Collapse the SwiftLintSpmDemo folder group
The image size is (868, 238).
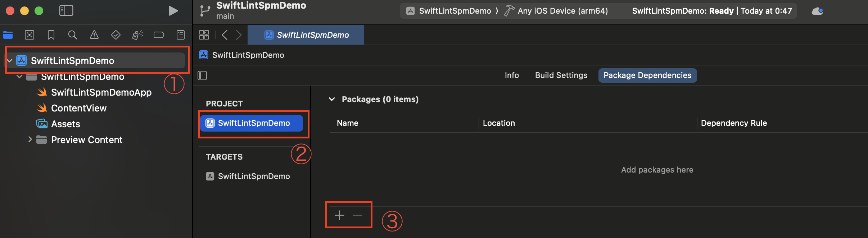20,77
